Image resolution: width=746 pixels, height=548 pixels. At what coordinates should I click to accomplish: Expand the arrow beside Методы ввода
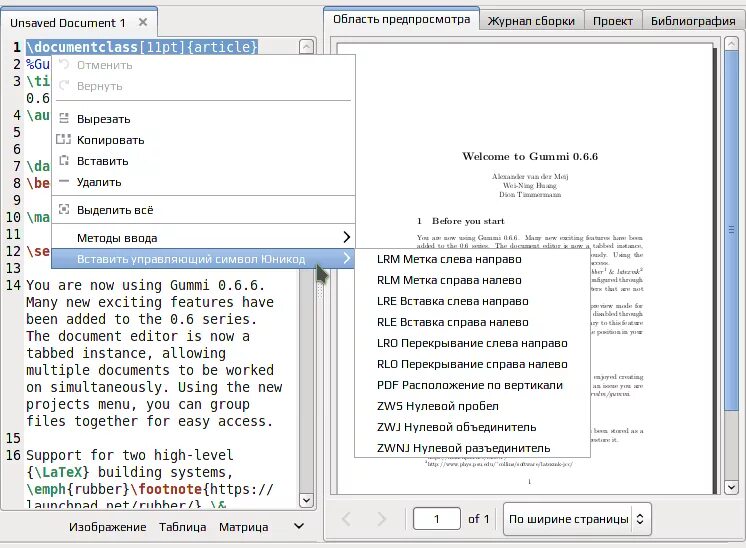(x=347, y=237)
